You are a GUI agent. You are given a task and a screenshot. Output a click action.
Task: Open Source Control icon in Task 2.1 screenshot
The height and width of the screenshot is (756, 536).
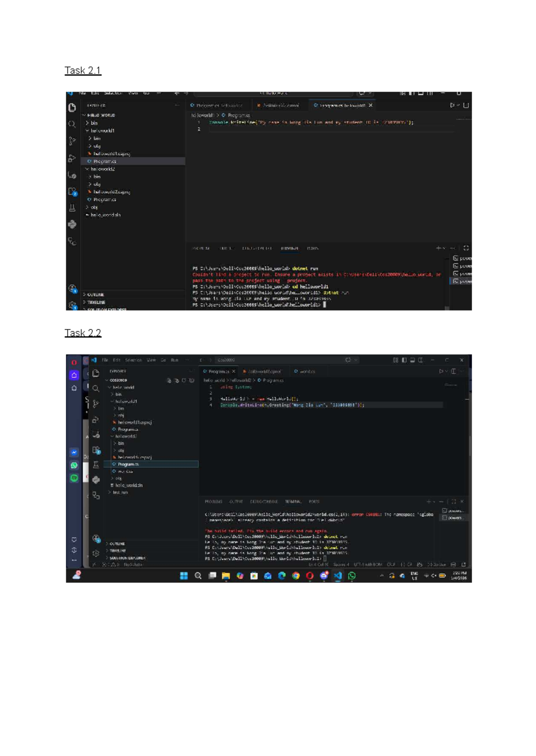(x=72, y=141)
